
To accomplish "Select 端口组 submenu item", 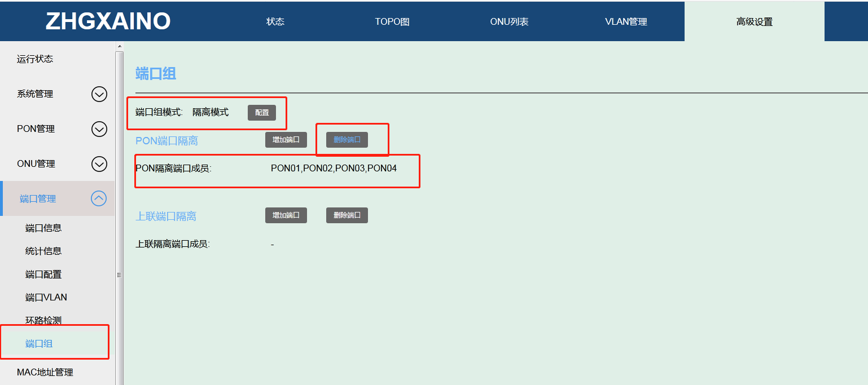I will point(39,343).
